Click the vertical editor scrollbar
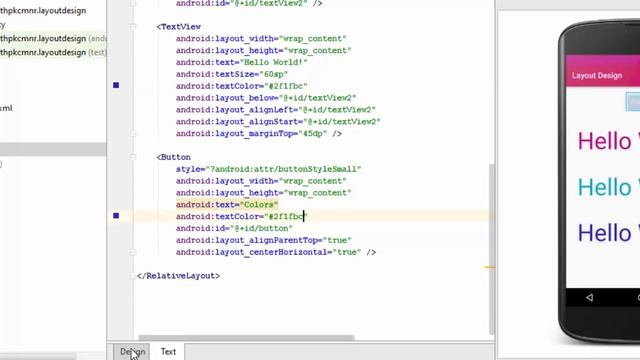Viewport: 640px width, 360px height. tap(492, 249)
